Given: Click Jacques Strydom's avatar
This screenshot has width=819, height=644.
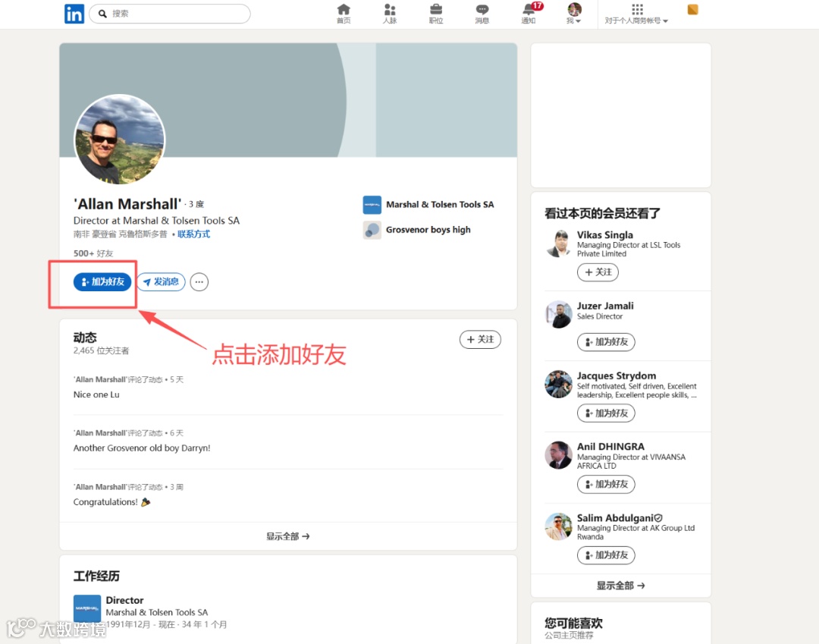Looking at the screenshot, I should point(558,385).
